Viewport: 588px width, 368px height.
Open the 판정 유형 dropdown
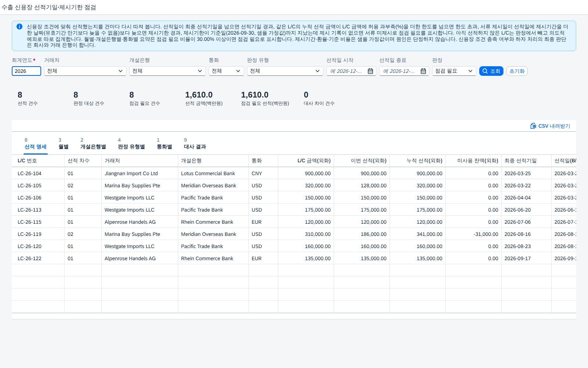click(285, 71)
